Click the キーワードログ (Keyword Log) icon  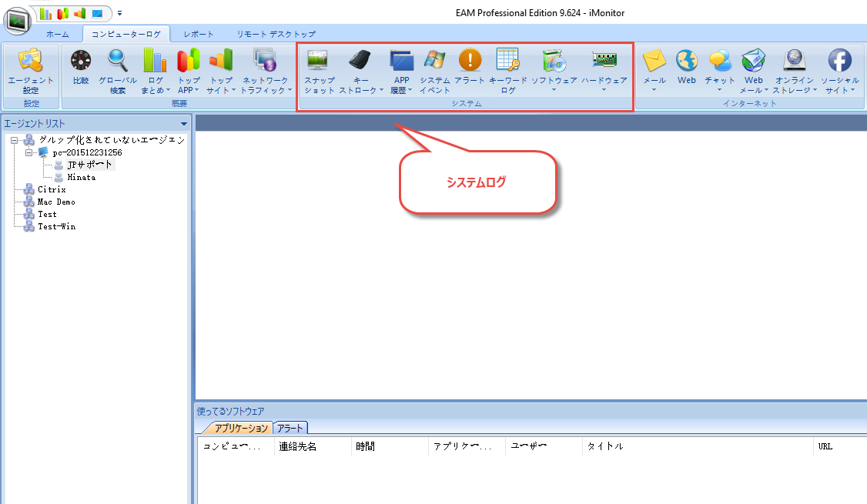pyautogui.click(x=508, y=61)
